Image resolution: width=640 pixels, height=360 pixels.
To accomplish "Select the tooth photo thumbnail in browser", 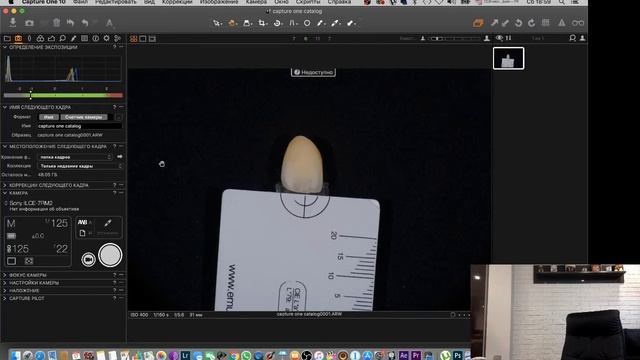I will click(x=508, y=58).
